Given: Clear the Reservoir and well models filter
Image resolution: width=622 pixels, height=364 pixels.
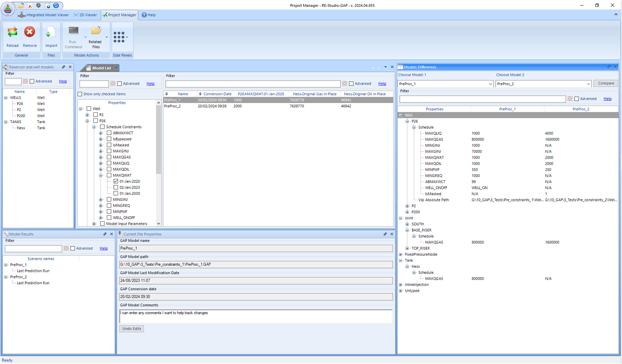Looking at the screenshot, I should tap(25, 81).
